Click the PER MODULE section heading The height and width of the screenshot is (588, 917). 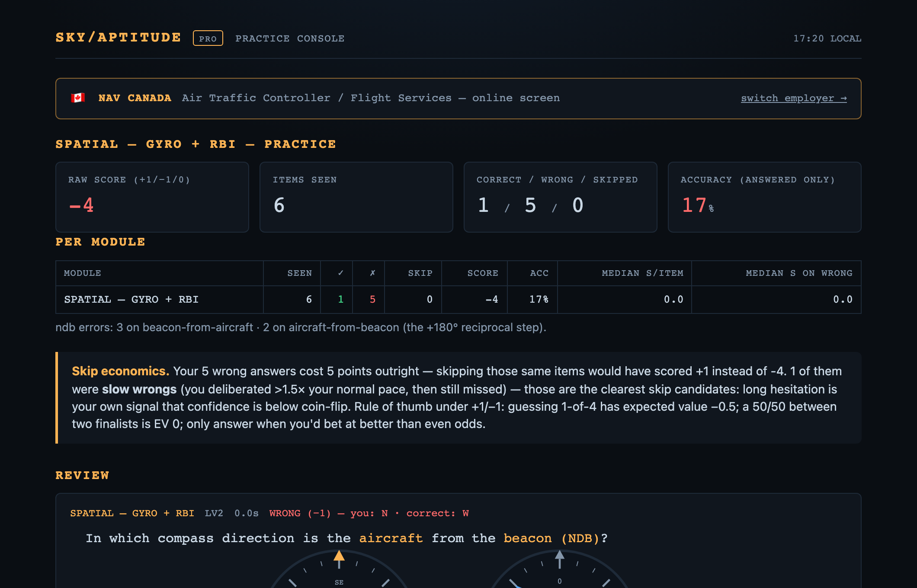click(100, 242)
